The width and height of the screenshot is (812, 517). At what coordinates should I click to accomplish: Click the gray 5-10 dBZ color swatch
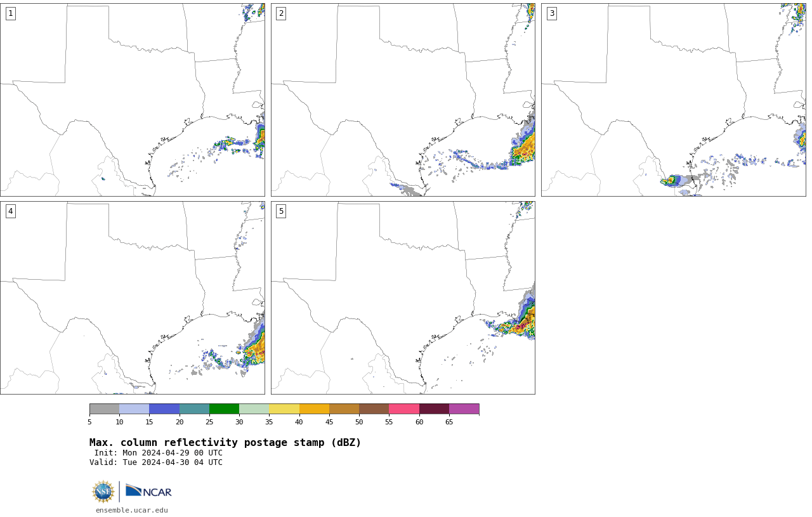click(105, 409)
